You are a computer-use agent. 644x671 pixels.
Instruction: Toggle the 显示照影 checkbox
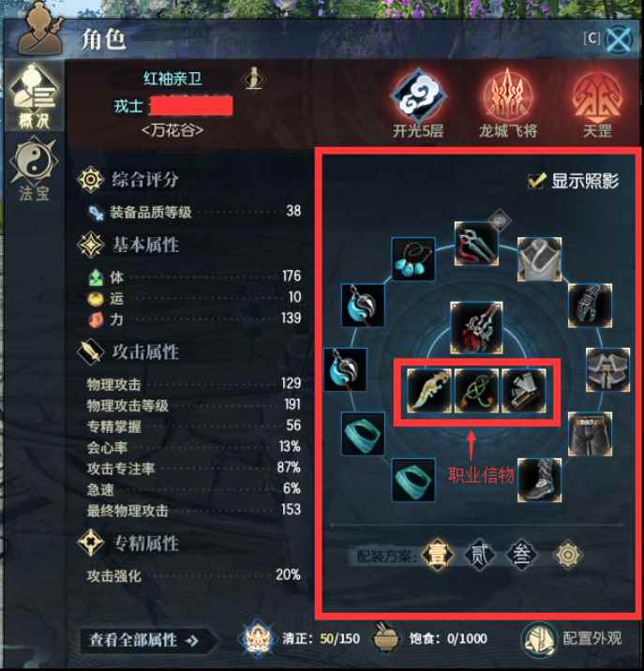[536, 181]
